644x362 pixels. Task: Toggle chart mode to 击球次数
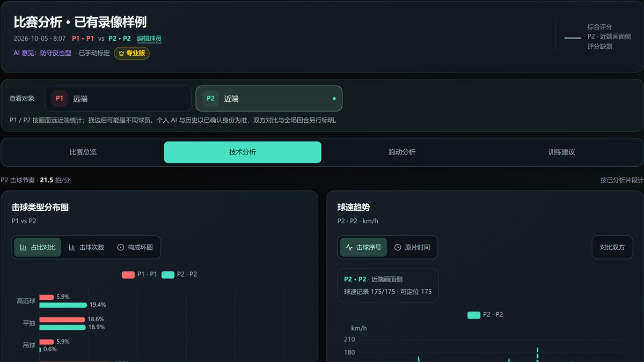86,247
